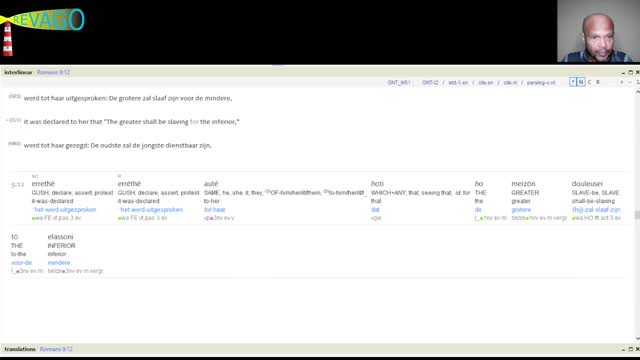Click the Greek article 'tō'
This screenshot has height=360, width=640.
pyautogui.click(x=14, y=237)
